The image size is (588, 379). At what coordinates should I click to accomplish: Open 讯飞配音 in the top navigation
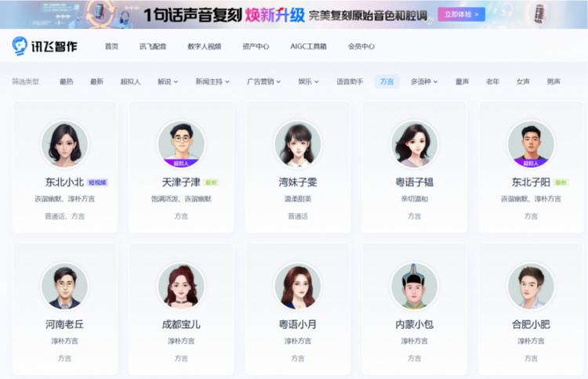coord(153,46)
